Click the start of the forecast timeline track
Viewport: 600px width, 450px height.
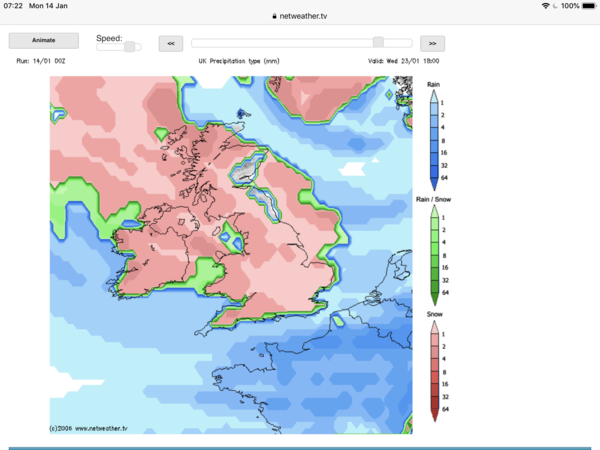click(195, 42)
